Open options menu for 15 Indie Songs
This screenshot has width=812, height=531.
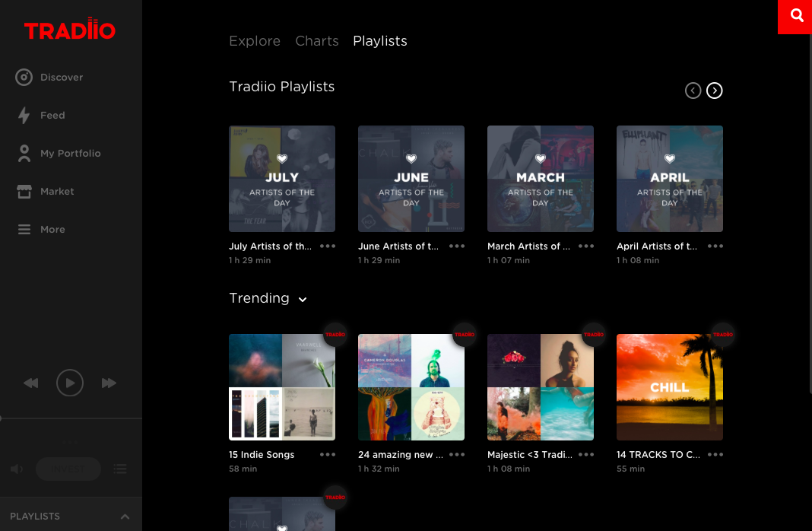coord(328,454)
